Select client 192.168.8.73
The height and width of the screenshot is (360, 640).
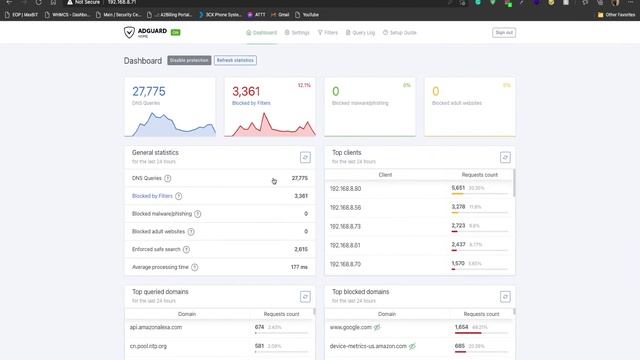[x=345, y=226]
